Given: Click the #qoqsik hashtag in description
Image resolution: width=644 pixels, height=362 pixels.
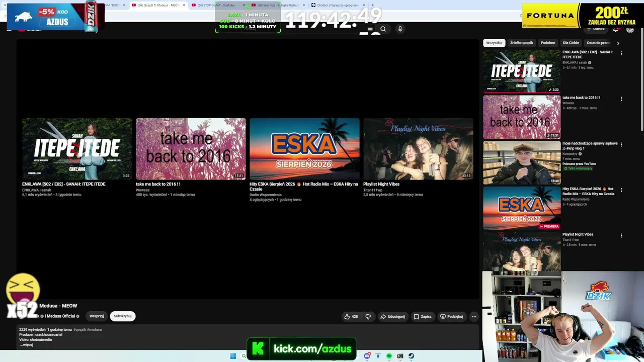Looking at the screenshot, I should [80, 330].
